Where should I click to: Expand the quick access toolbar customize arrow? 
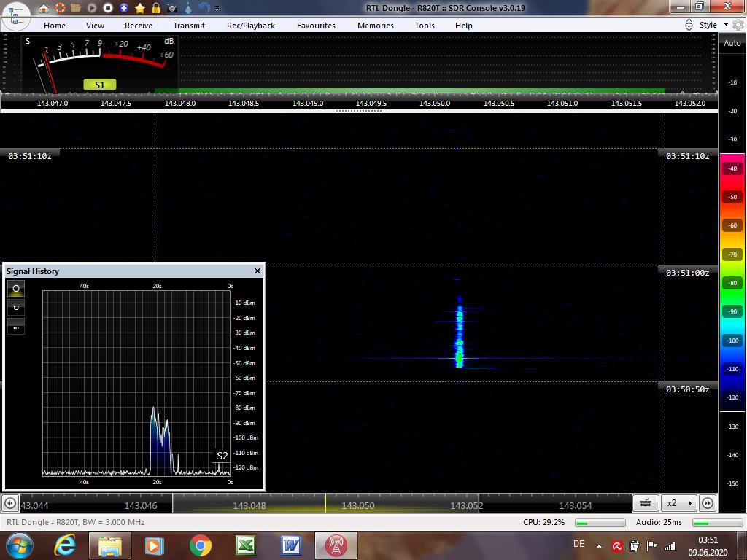pos(217,8)
